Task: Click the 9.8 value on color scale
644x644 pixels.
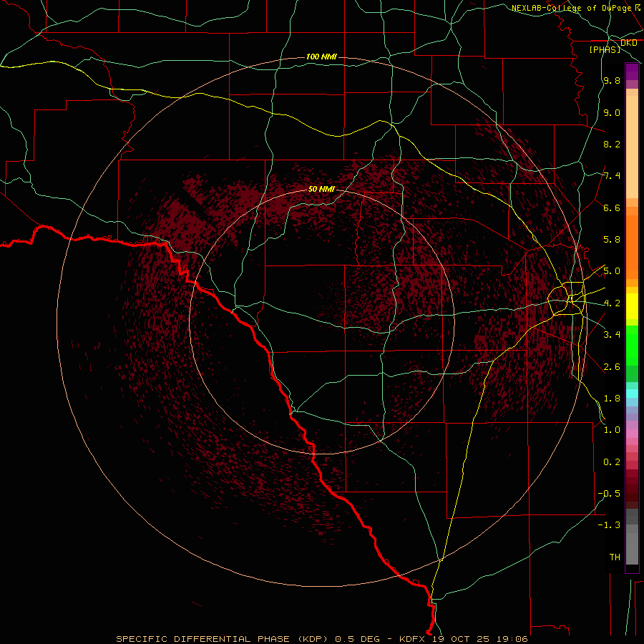Action: pyautogui.click(x=612, y=81)
